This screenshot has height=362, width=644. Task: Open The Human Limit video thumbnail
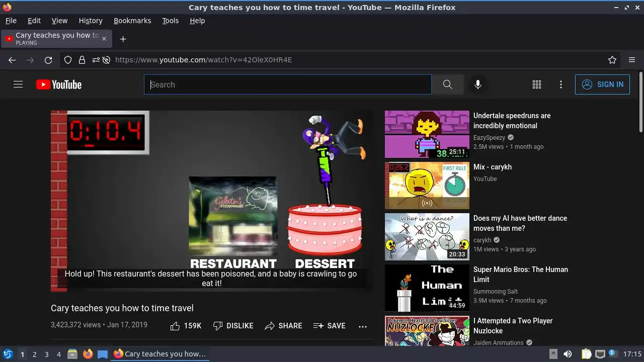click(427, 288)
